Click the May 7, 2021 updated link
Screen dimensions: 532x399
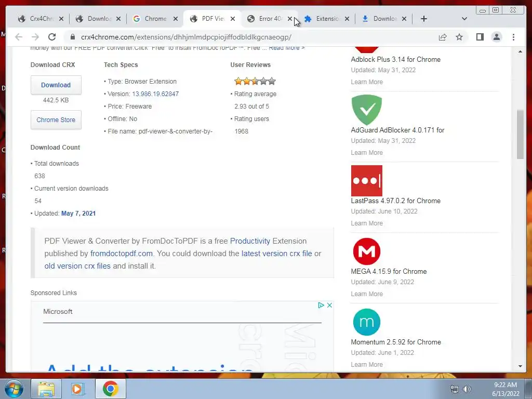click(x=78, y=214)
